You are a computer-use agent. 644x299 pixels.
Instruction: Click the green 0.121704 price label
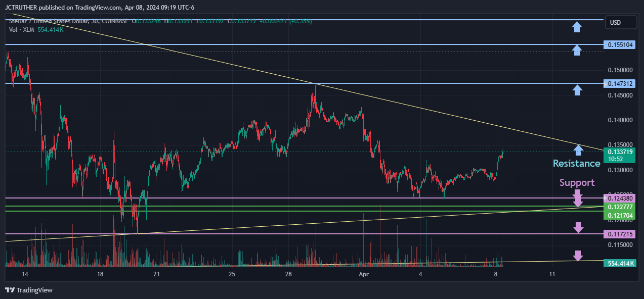pos(619,216)
